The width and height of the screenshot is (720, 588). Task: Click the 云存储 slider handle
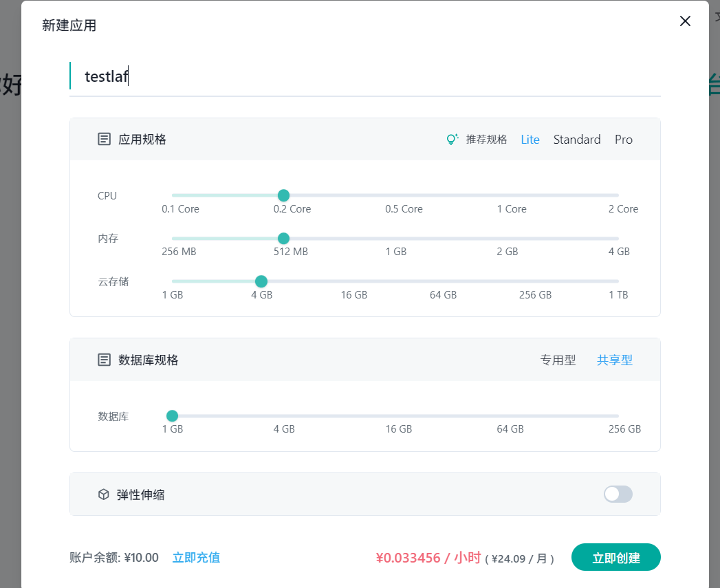[261, 281]
